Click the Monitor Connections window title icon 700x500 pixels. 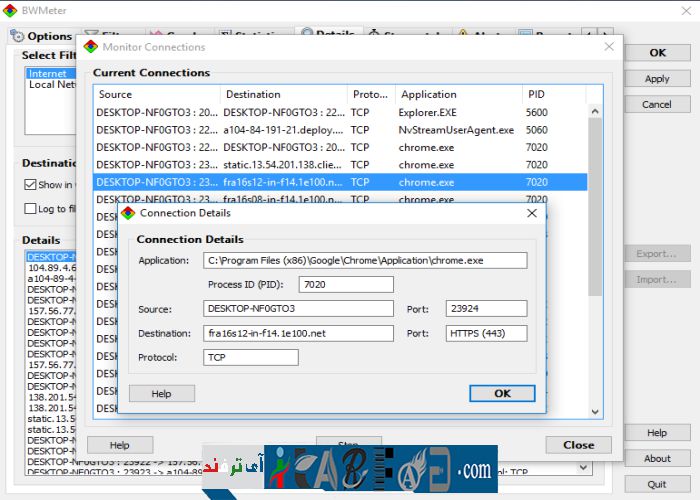[x=92, y=47]
